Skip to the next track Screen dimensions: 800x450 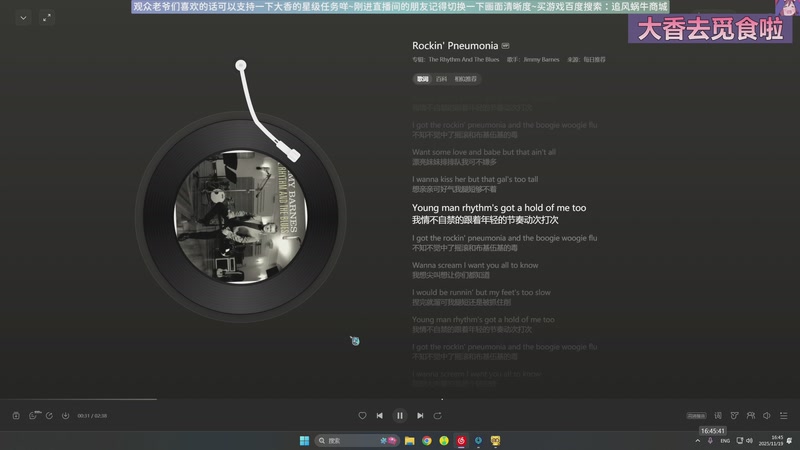[x=420, y=416]
